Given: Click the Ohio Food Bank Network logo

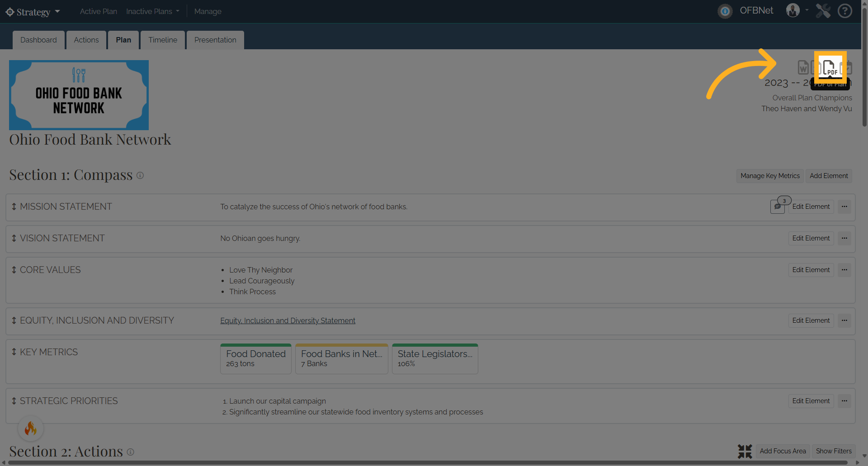Looking at the screenshot, I should point(79,95).
